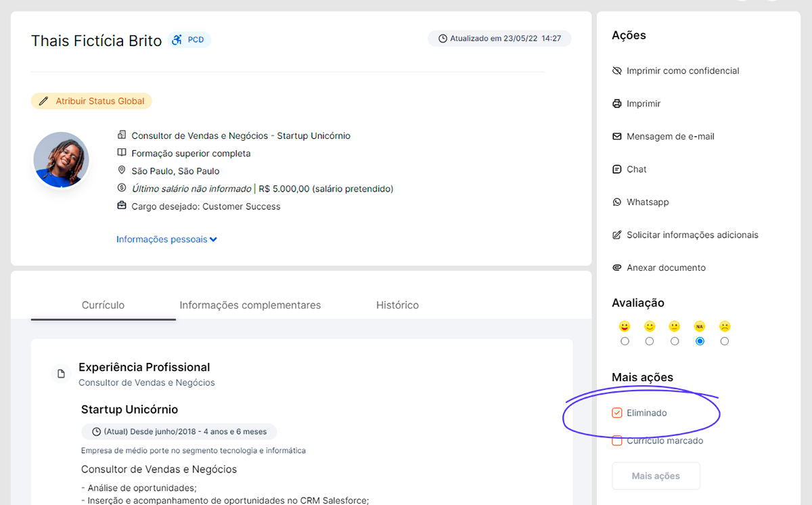Click the Imprimir action link
812x505 pixels.
(x=644, y=104)
